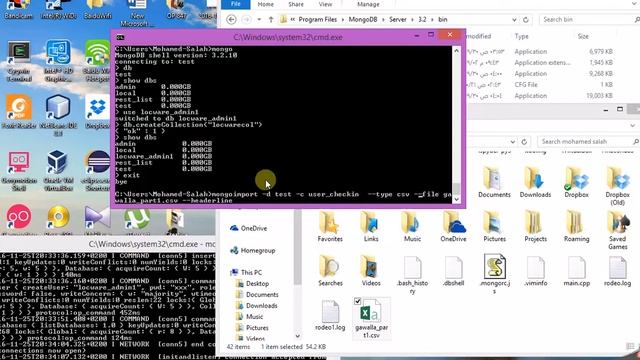Viewport: 640px width, 360px height.
Task: Open the Favorites folder
Action: (x=330, y=227)
